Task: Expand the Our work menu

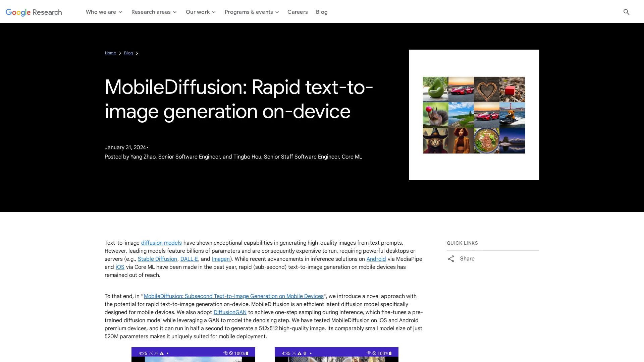Action: point(201,12)
